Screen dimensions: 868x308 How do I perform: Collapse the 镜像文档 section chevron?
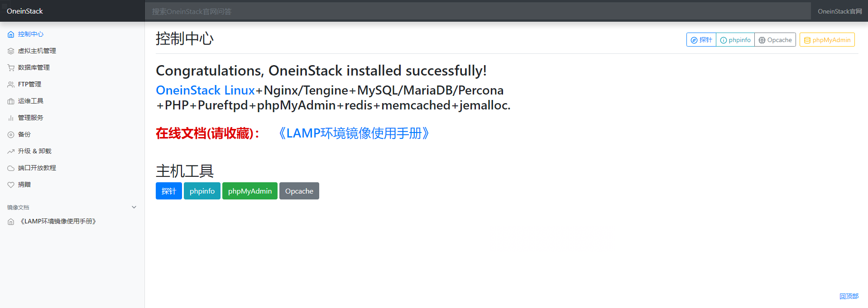(x=134, y=207)
